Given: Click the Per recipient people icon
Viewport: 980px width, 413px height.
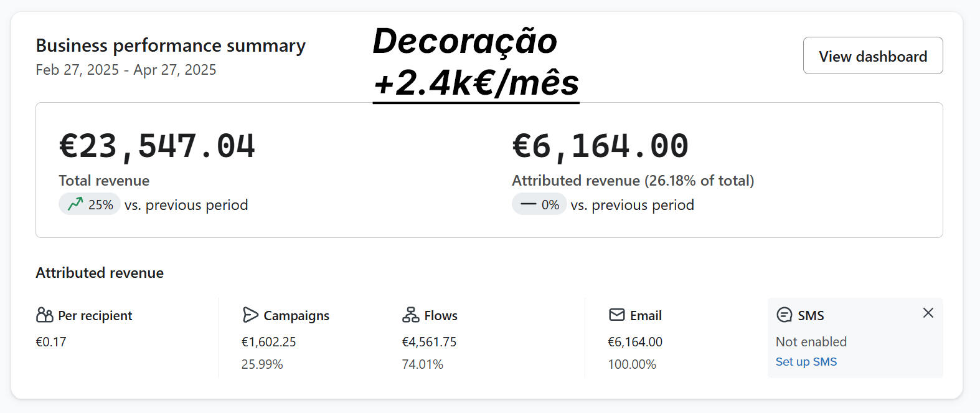Looking at the screenshot, I should tap(44, 315).
